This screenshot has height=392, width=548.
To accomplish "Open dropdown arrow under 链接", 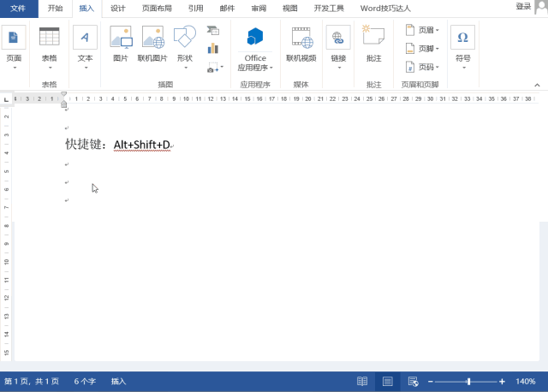I will coord(339,68).
